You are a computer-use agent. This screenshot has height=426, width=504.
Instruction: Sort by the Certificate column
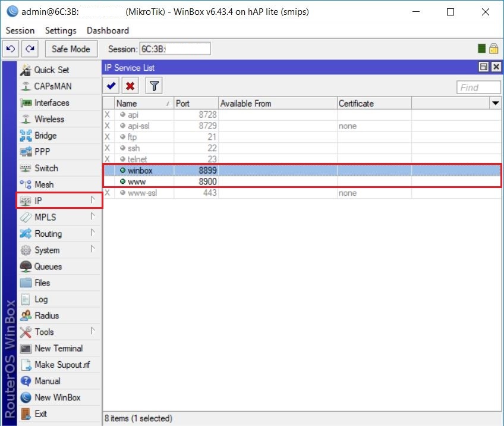[374, 104]
